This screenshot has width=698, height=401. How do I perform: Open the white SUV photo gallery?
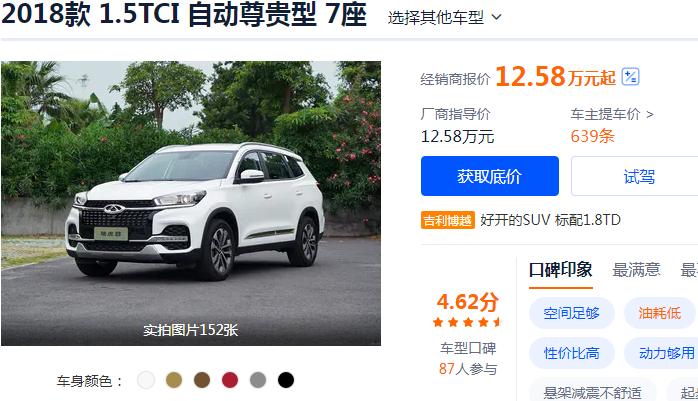[x=191, y=203]
